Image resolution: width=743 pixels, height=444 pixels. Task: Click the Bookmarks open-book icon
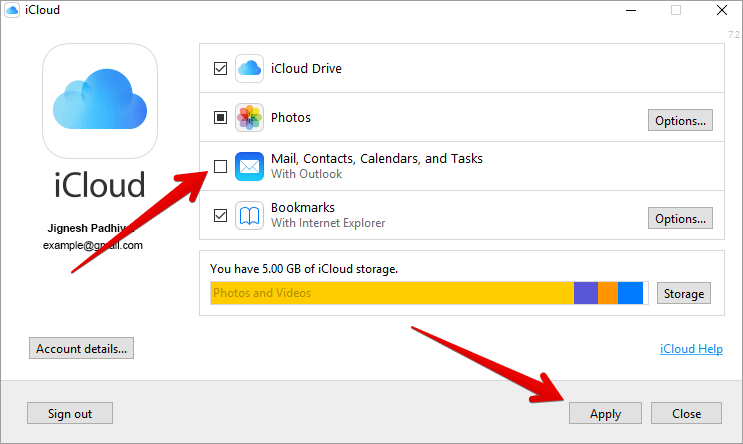coord(249,216)
